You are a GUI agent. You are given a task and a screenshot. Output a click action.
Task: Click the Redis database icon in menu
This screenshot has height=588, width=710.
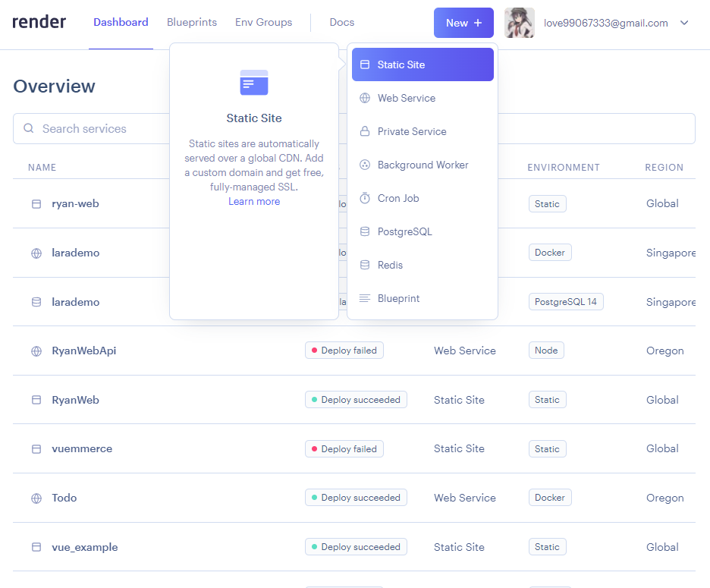(x=365, y=265)
